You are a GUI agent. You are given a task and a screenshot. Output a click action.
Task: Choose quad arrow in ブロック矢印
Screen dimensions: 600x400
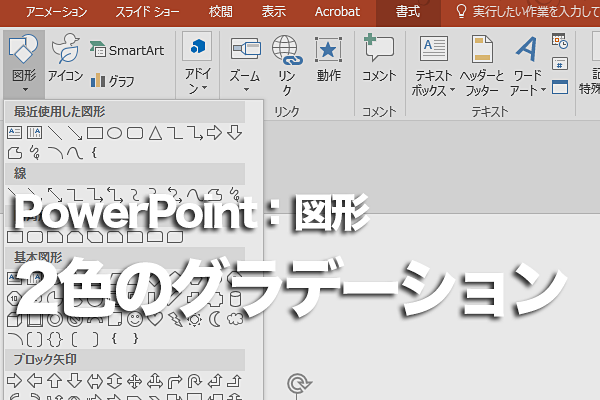[x=135, y=381]
